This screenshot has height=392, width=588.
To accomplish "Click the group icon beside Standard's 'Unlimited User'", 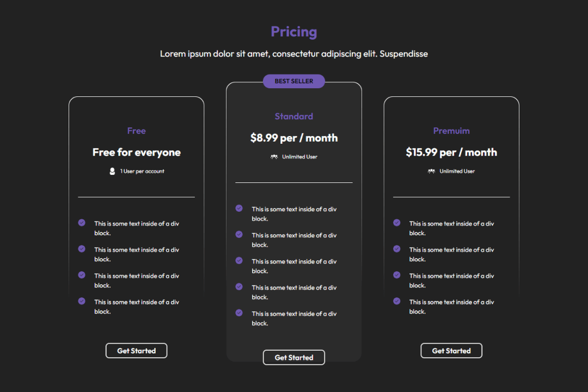I will click(274, 156).
